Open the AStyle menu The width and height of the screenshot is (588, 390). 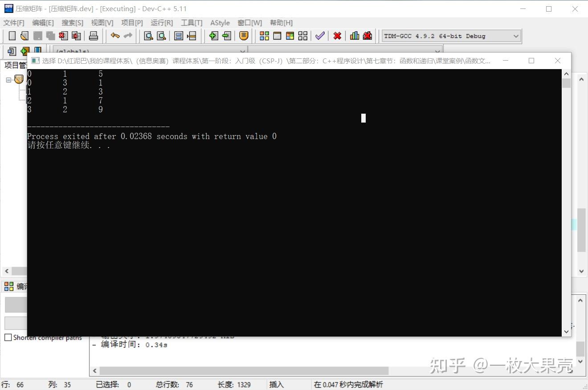220,23
